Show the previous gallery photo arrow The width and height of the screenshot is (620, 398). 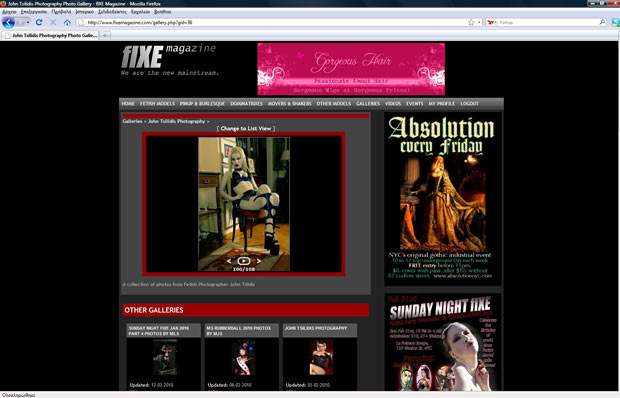pos(229,261)
